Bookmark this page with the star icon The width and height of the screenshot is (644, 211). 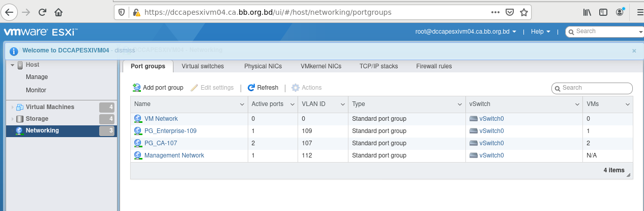(x=523, y=12)
